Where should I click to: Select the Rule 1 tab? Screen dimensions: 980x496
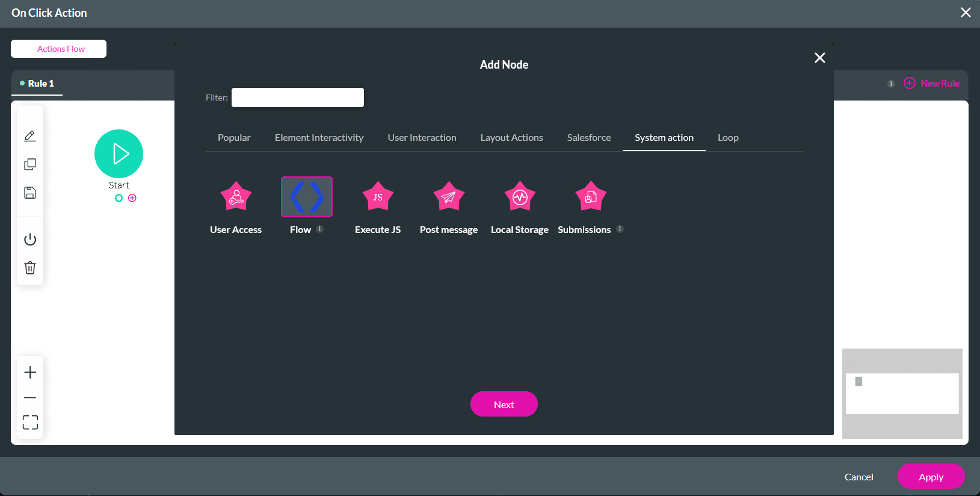[x=37, y=84]
